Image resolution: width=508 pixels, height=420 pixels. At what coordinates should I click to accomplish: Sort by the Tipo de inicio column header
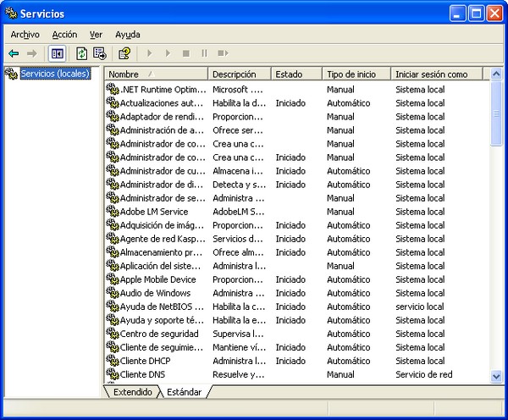tap(356, 75)
